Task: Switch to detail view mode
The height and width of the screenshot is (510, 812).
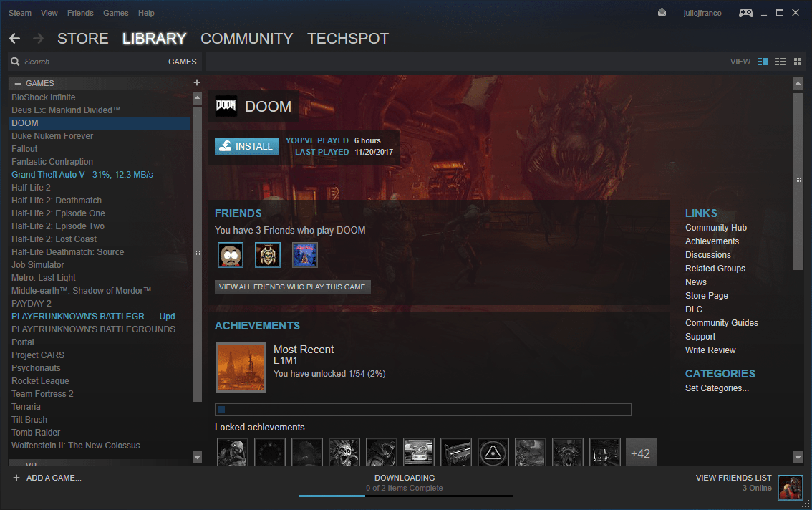Action: (763, 62)
